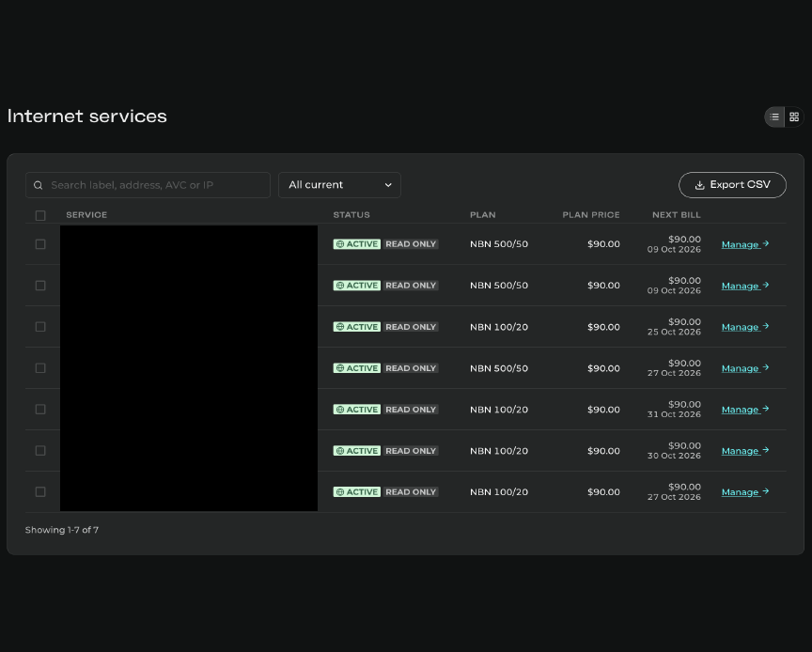Tick the checkbox for the NBN 100/20 27 Oct row

(40, 492)
